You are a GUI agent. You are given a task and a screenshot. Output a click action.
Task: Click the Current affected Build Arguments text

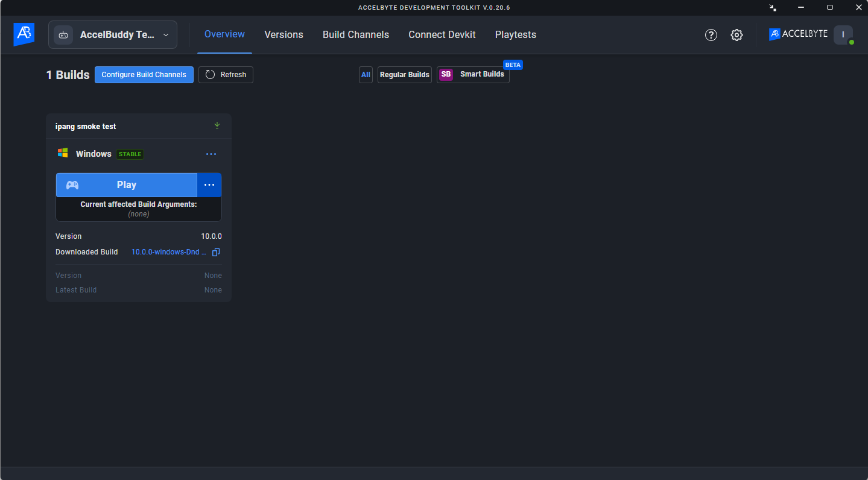click(x=139, y=204)
